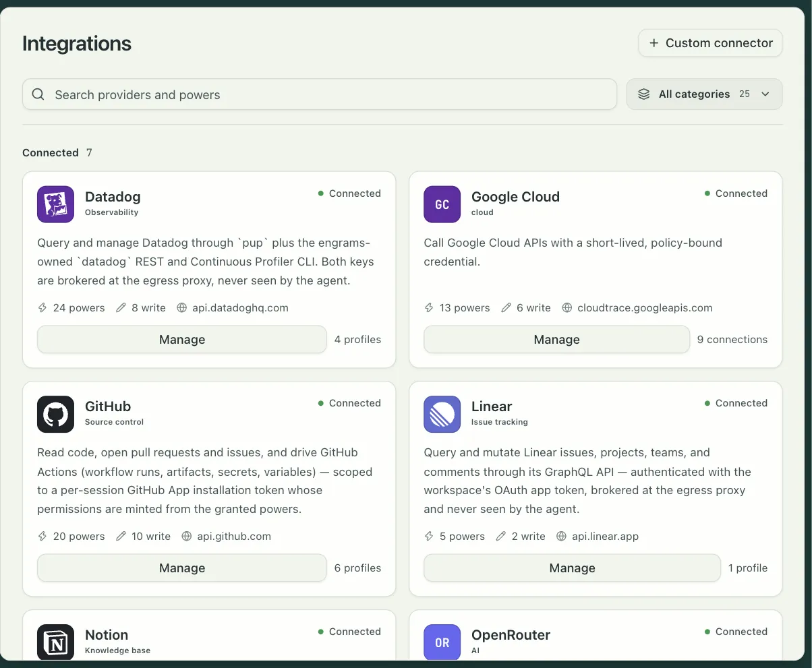Open the All categories dropdown

click(704, 94)
